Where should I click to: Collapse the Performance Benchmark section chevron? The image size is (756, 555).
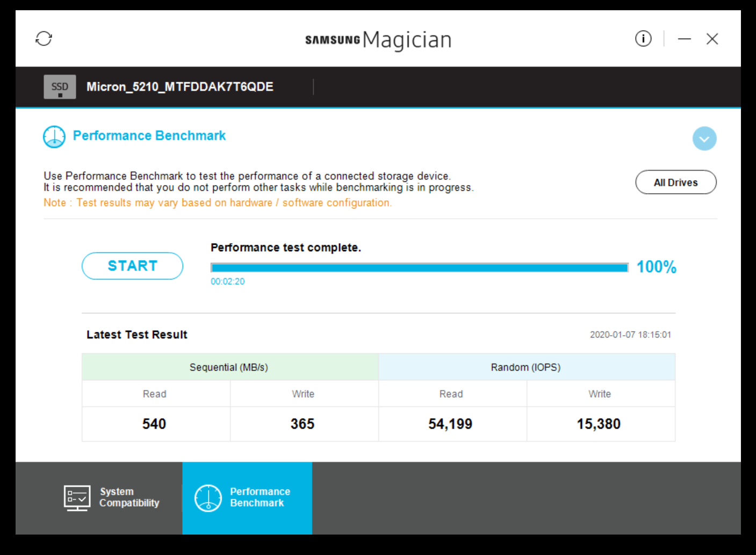pos(704,139)
